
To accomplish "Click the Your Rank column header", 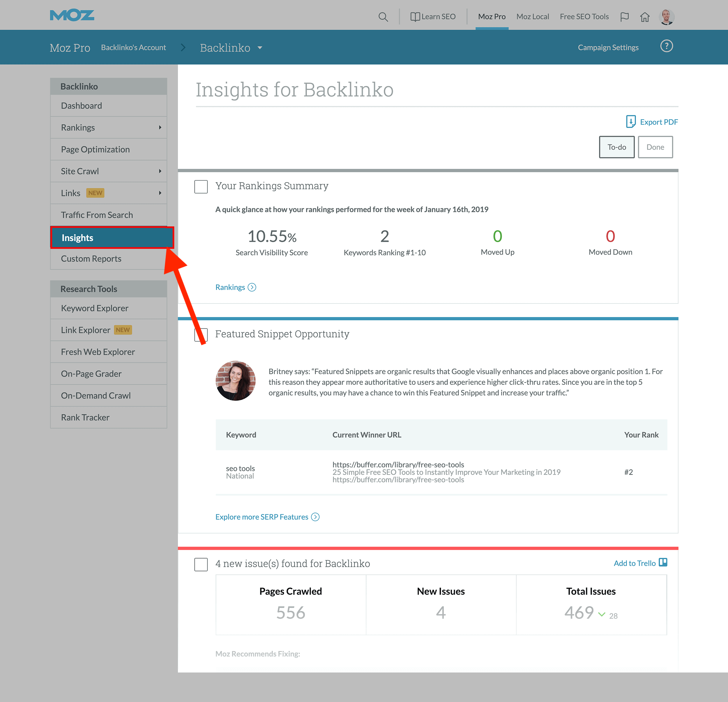I will pos(641,435).
